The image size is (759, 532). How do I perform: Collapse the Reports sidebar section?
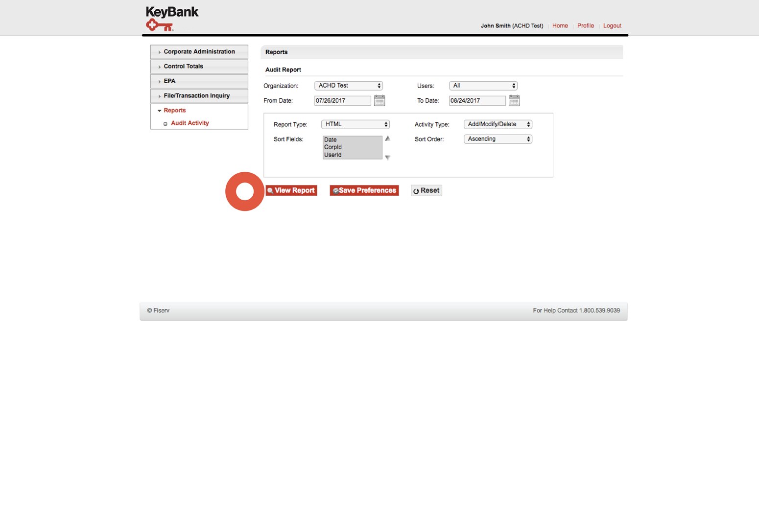(174, 111)
